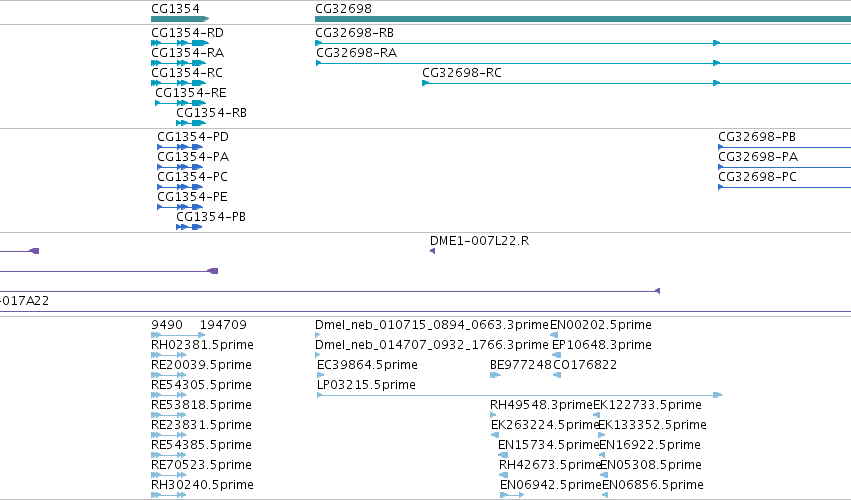Click the protein label CG1354-PA

click(x=193, y=157)
